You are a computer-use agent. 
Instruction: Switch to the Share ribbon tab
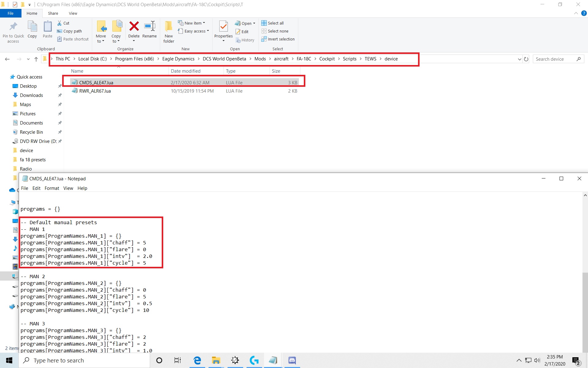53,13
